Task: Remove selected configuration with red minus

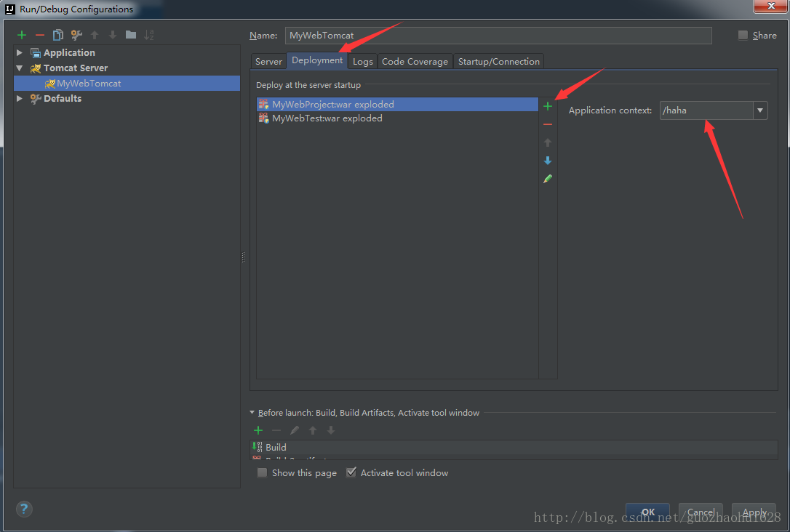Action: (x=40, y=35)
